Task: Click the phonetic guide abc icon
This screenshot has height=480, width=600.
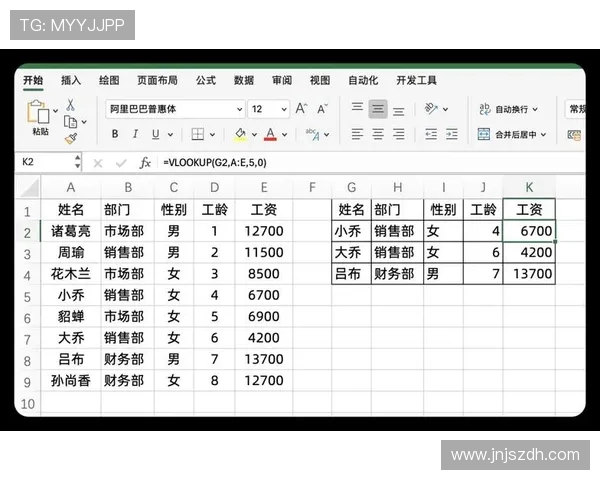Action: (313, 134)
